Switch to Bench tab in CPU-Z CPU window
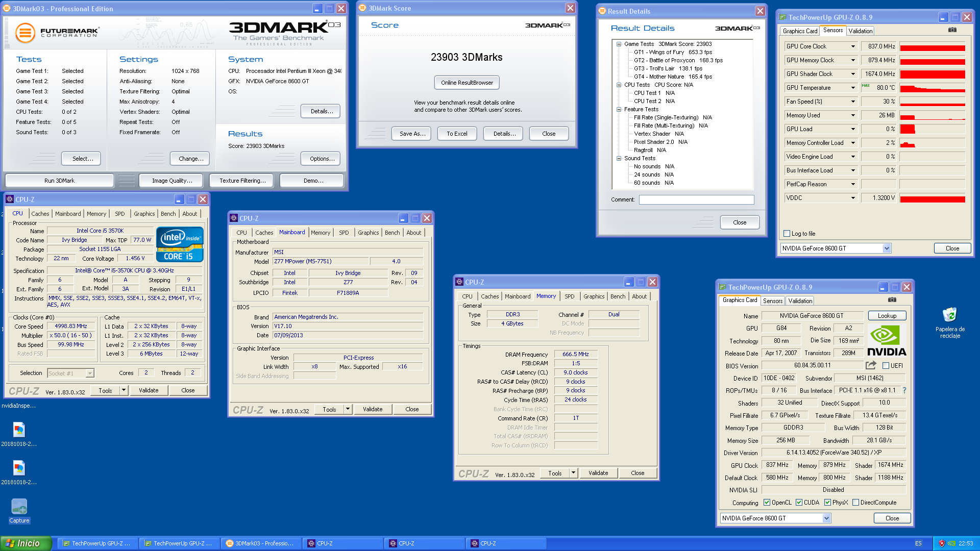Screen dimensions: 980x551 tap(168, 214)
